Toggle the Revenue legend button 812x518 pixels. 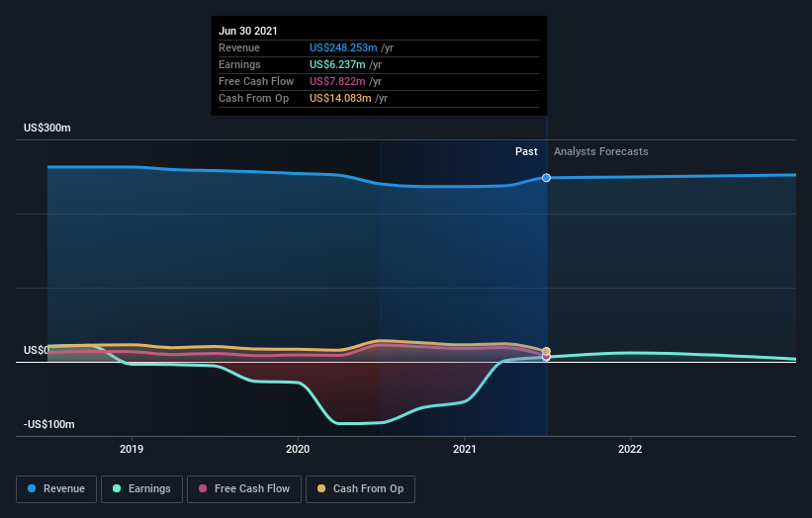(56, 489)
